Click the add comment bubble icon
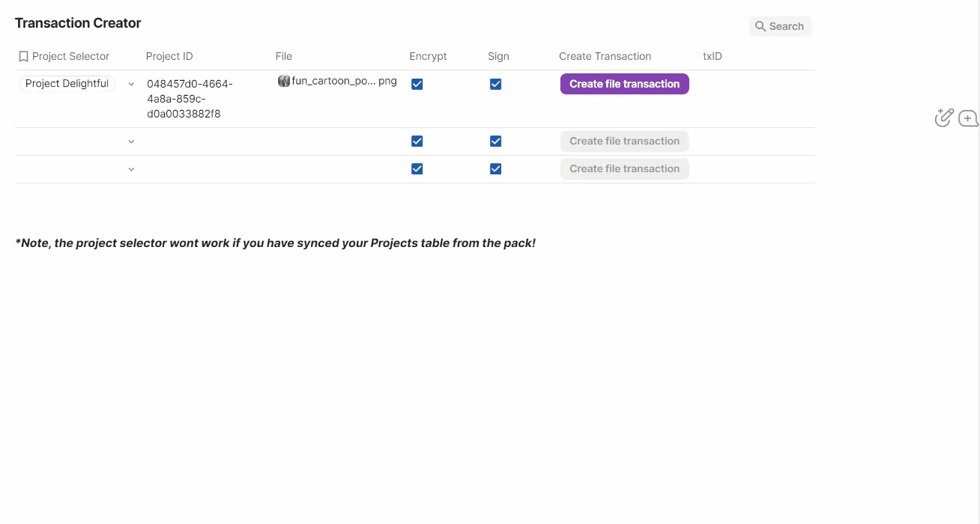Screen dimensions: 980x524 coord(968,118)
